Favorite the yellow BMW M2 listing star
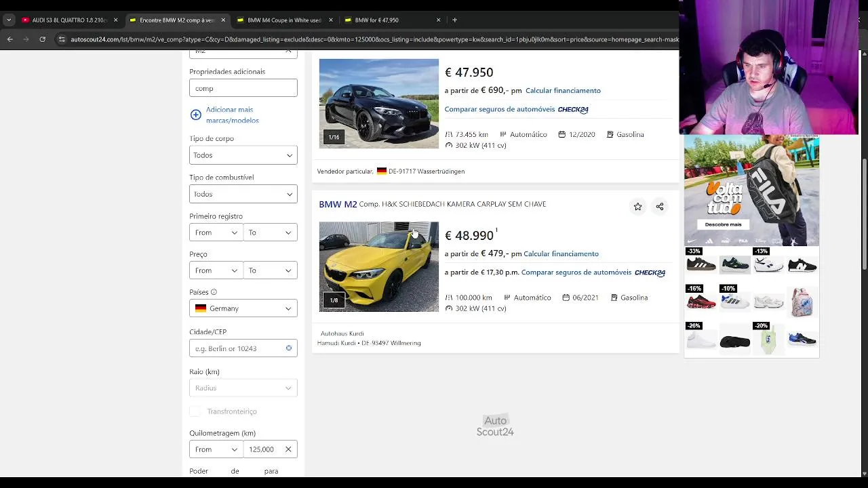Screen dimensions: 868x488 click(637, 207)
